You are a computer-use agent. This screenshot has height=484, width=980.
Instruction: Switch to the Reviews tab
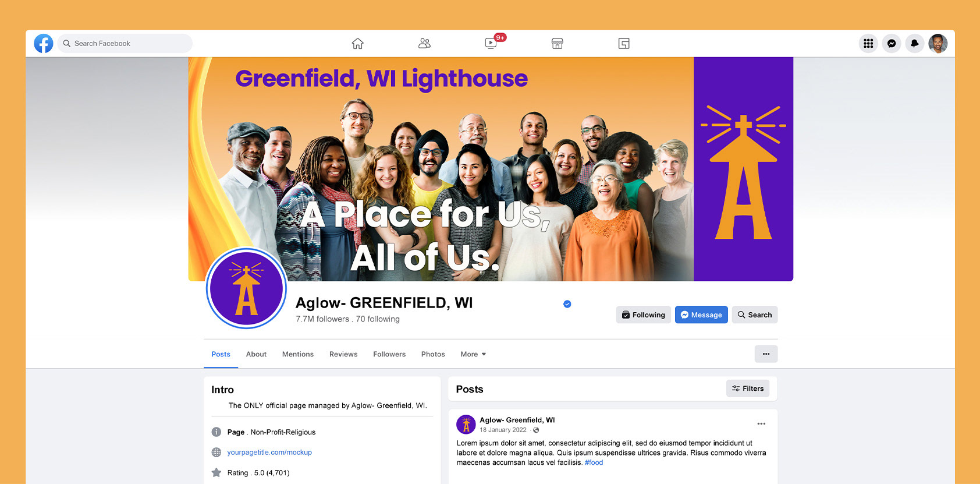click(x=343, y=354)
